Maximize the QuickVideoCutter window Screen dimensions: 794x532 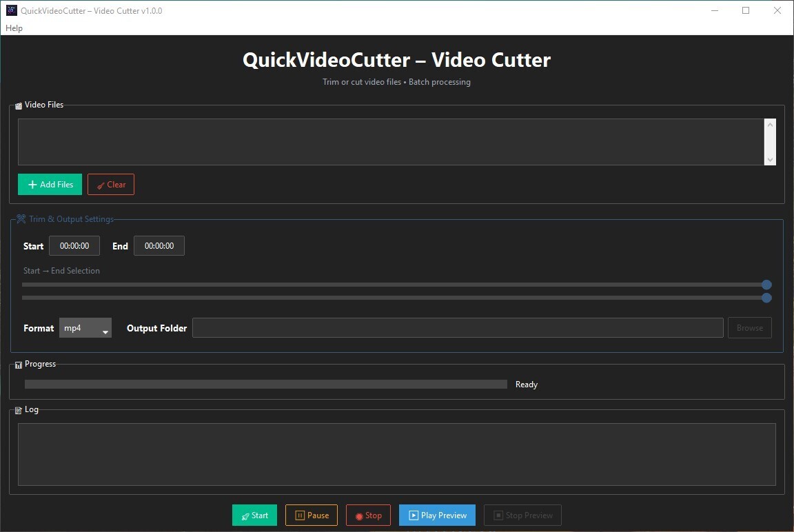tap(745, 10)
